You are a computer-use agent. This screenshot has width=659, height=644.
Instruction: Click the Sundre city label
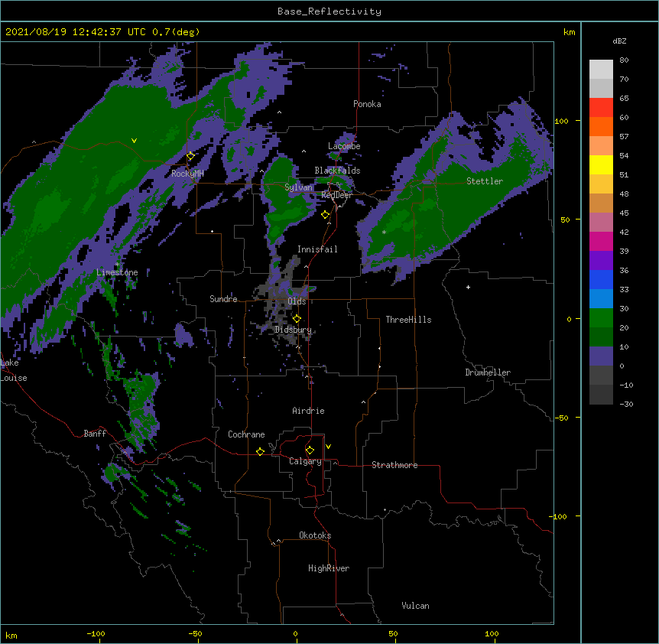click(x=223, y=299)
